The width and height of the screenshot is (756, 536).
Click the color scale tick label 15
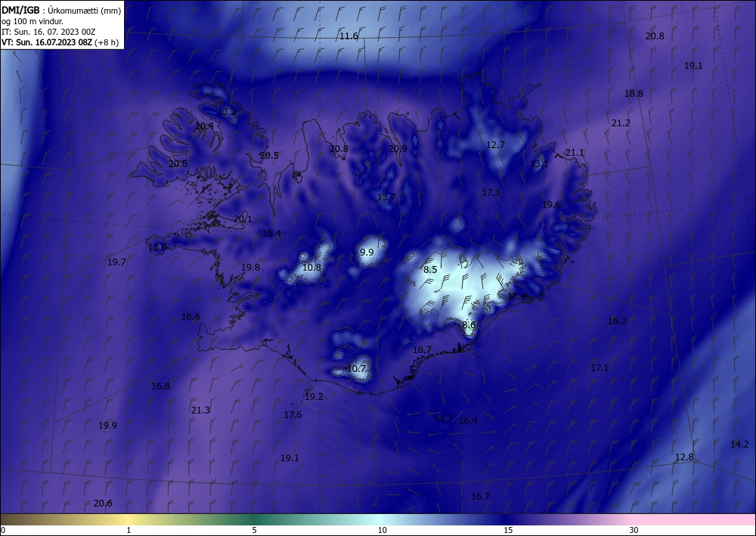click(508, 531)
